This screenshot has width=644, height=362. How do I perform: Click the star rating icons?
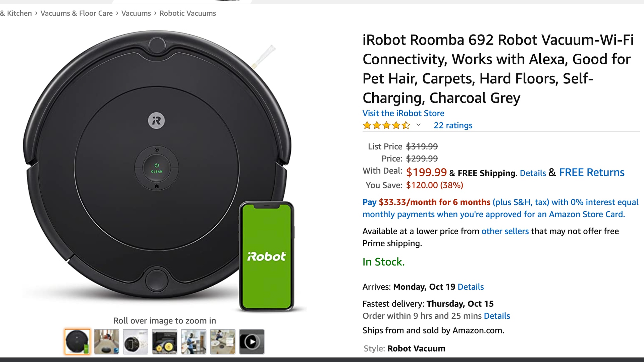point(386,125)
